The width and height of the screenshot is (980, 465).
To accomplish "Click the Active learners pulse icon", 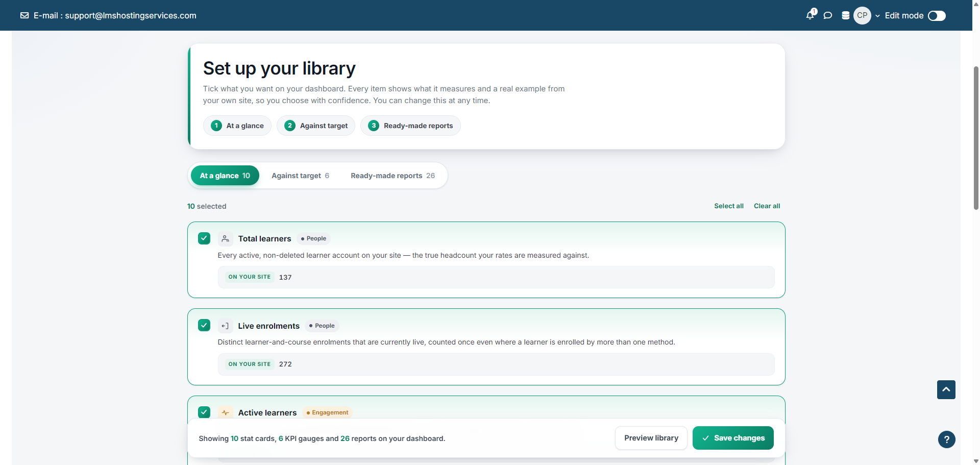I will click(x=225, y=412).
